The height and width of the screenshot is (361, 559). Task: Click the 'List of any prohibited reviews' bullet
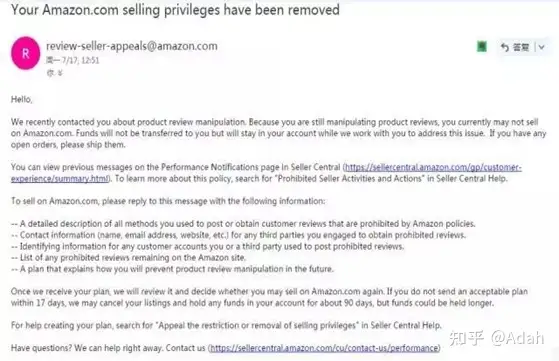point(128,257)
